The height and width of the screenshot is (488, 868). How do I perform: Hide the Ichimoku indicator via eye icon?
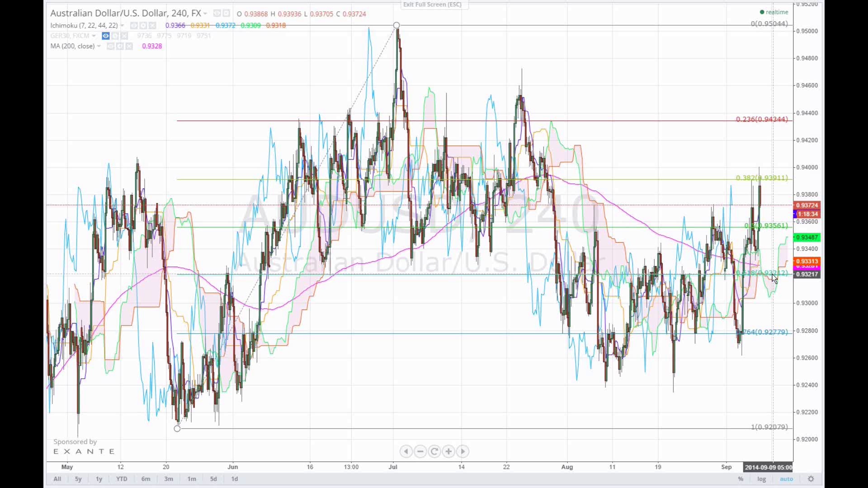(134, 26)
